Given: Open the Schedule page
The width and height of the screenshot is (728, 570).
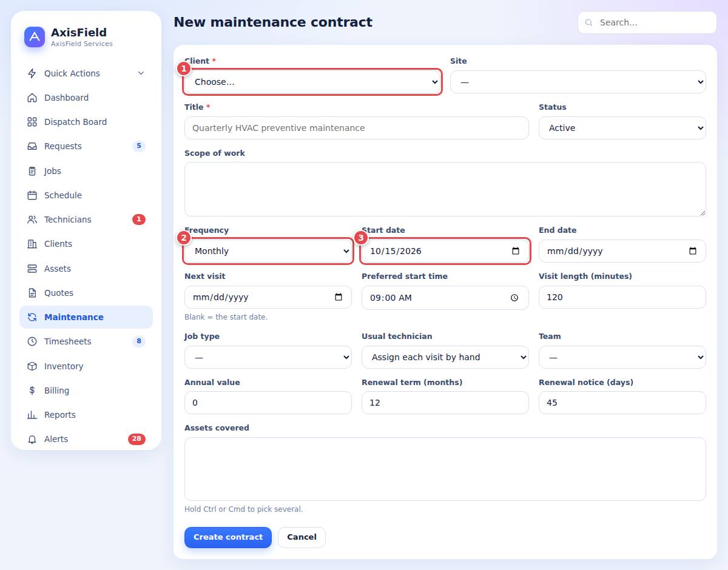Looking at the screenshot, I should tap(86, 195).
